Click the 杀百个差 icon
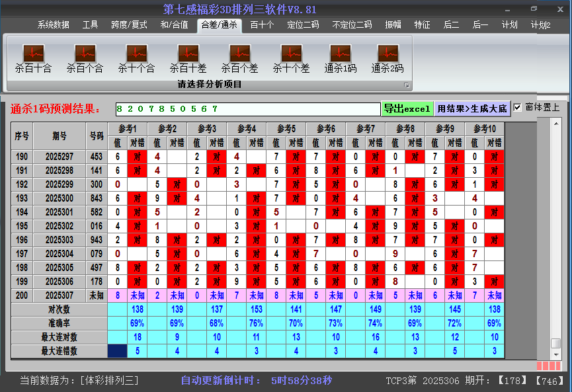The image size is (572, 392). pyautogui.click(x=239, y=54)
